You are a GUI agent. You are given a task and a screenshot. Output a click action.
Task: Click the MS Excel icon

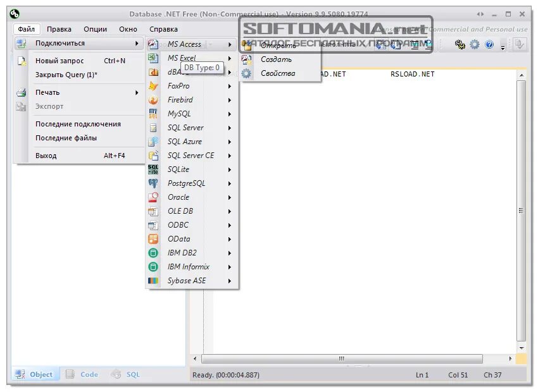pyautogui.click(x=153, y=58)
